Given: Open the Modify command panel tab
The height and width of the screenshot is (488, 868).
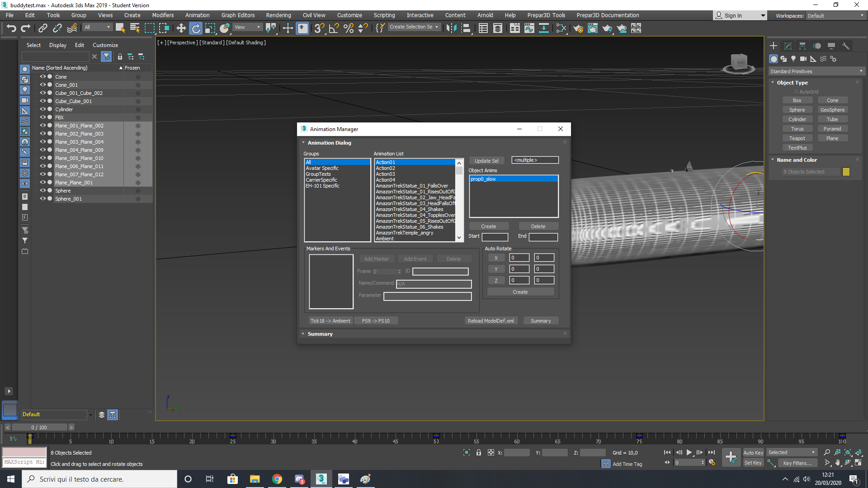Looking at the screenshot, I should click(788, 46).
